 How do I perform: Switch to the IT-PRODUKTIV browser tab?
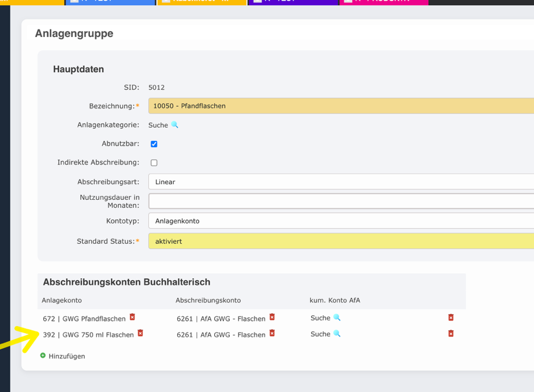coord(384,3)
